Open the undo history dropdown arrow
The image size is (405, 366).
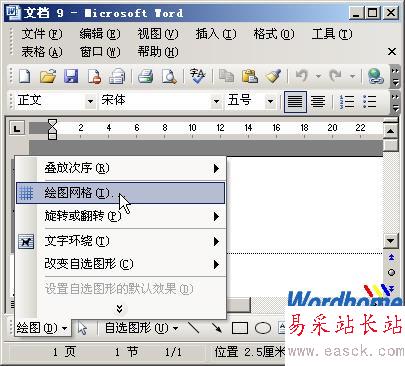(318, 76)
